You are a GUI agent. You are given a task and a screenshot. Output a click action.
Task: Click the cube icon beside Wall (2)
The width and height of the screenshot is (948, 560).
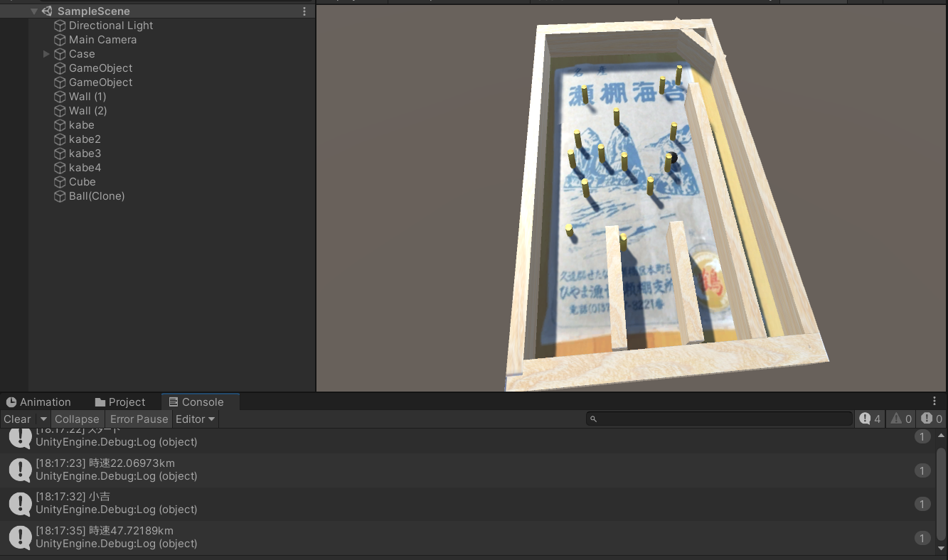pyautogui.click(x=60, y=111)
